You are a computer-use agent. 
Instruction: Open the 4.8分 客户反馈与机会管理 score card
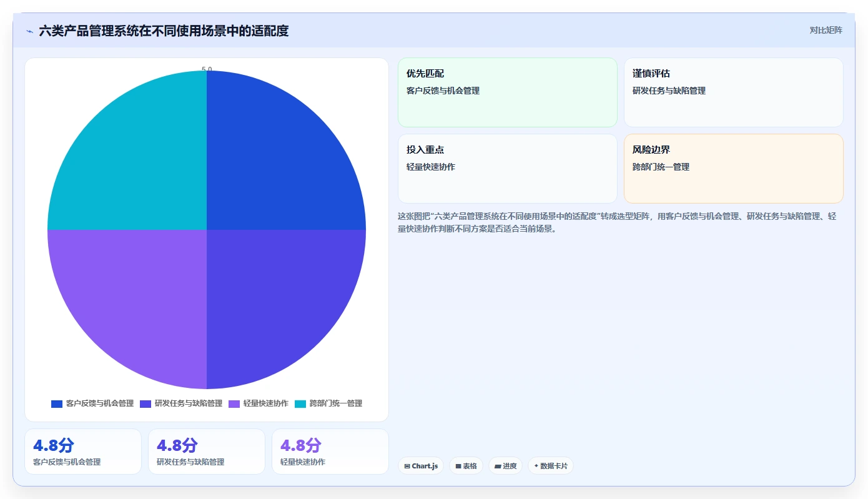[x=83, y=452]
